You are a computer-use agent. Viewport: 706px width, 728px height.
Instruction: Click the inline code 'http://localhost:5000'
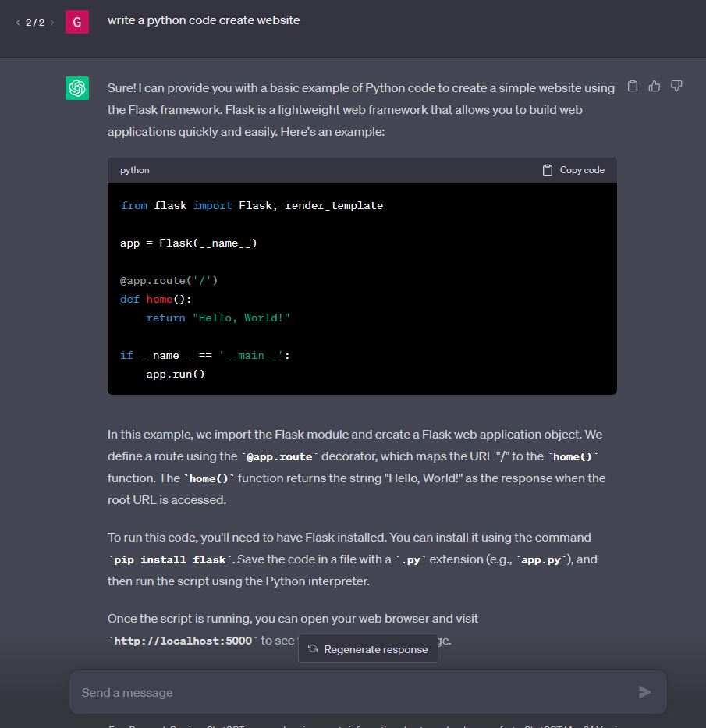(x=183, y=641)
